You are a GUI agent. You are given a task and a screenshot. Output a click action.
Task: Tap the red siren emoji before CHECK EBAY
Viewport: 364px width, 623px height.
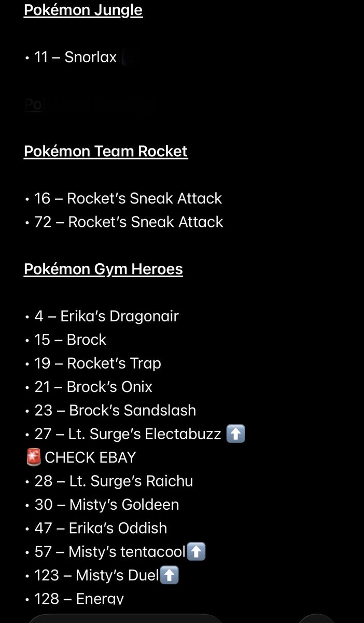[x=33, y=457]
